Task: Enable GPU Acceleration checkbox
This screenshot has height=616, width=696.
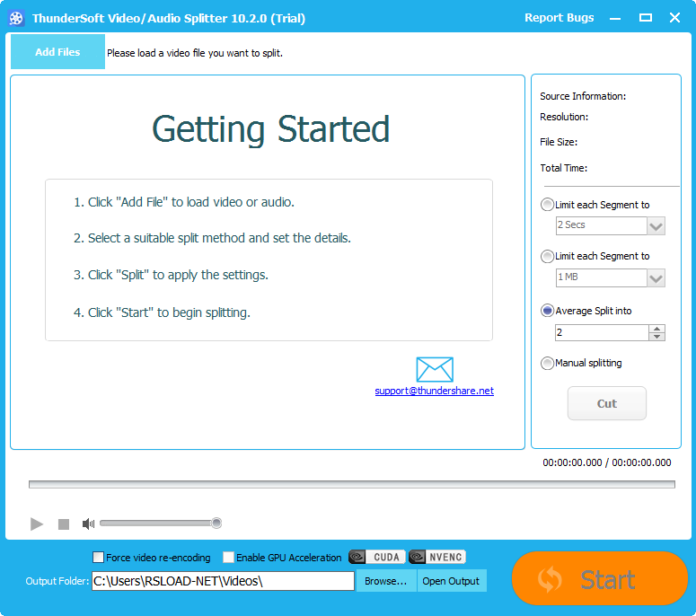Action: (x=228, y=557)
